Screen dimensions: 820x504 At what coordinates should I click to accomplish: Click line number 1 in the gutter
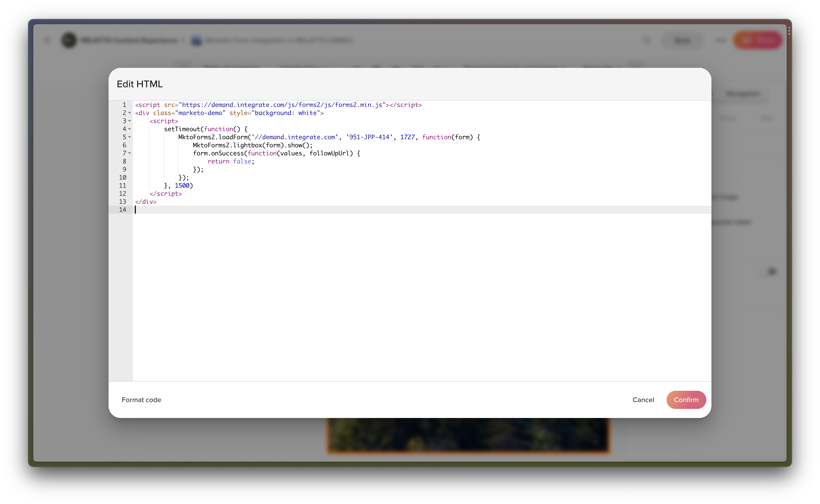tap(124, 105)
